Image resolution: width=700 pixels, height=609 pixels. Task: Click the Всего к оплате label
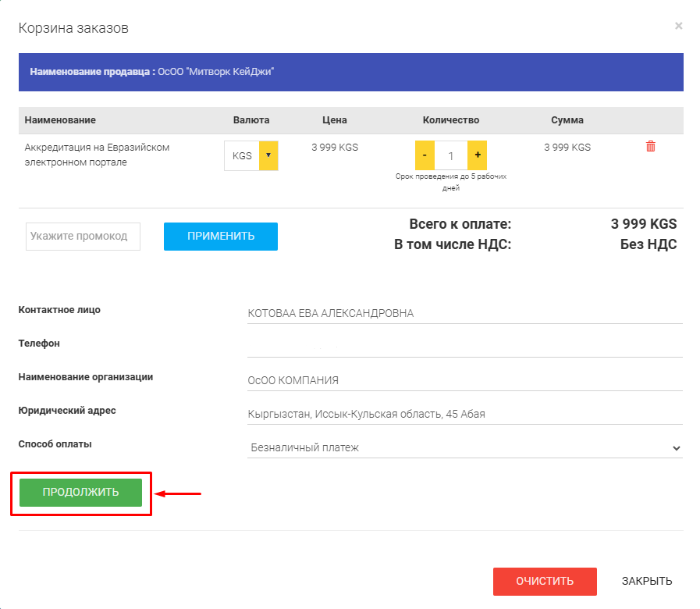[x=460, y=224]
